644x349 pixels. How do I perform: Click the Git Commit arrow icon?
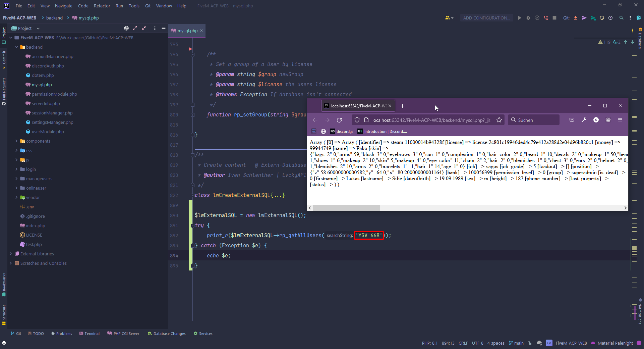(x=584, y=18)
